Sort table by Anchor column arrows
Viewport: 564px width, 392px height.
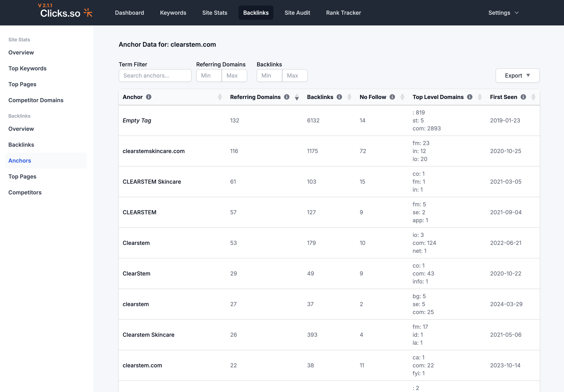point(220,97)
